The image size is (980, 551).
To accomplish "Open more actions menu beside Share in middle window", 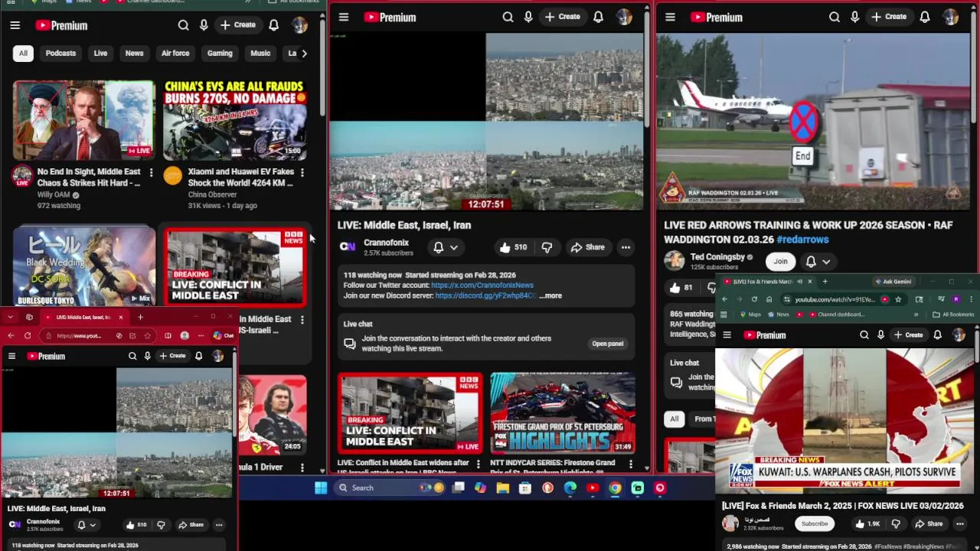I will tap(626, 247).
